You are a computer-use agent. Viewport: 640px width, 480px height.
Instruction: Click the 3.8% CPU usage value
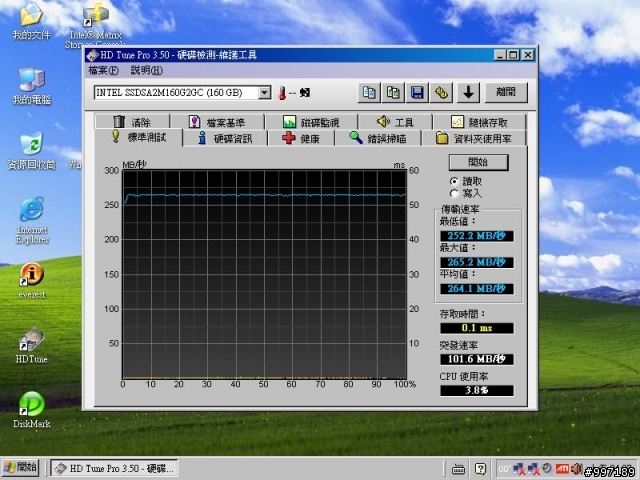477,390
